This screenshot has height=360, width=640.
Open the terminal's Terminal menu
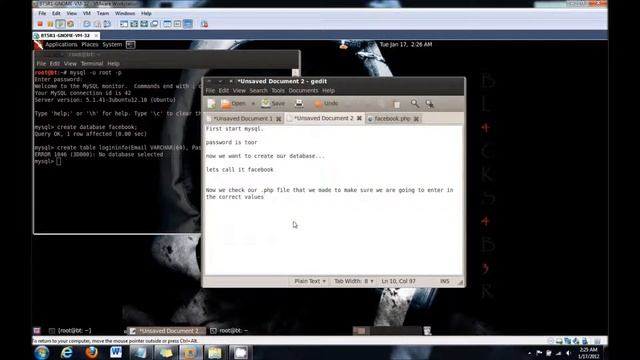[x=92, y=64]
